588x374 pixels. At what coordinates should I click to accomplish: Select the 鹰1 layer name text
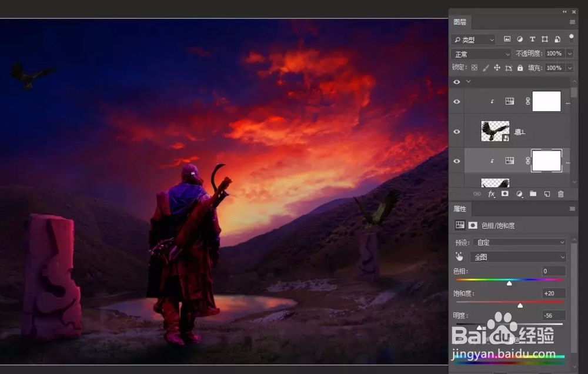519,132
